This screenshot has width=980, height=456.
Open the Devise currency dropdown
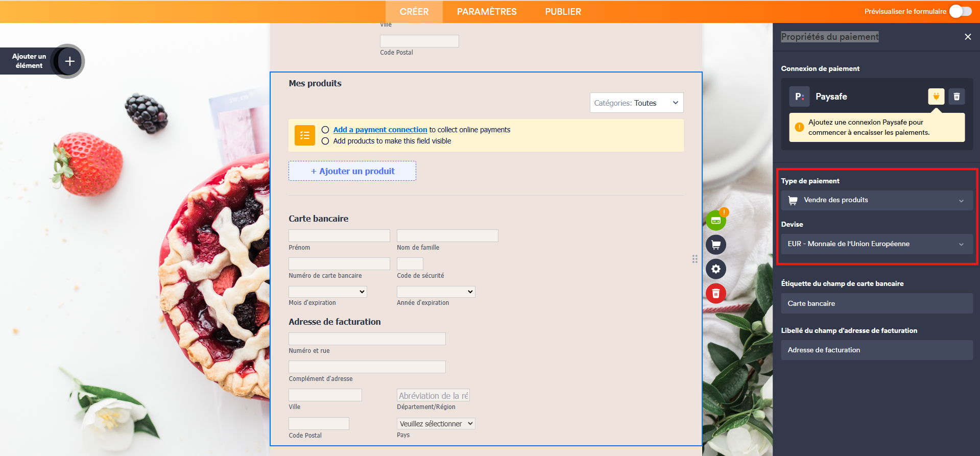(x=877, y=244)
